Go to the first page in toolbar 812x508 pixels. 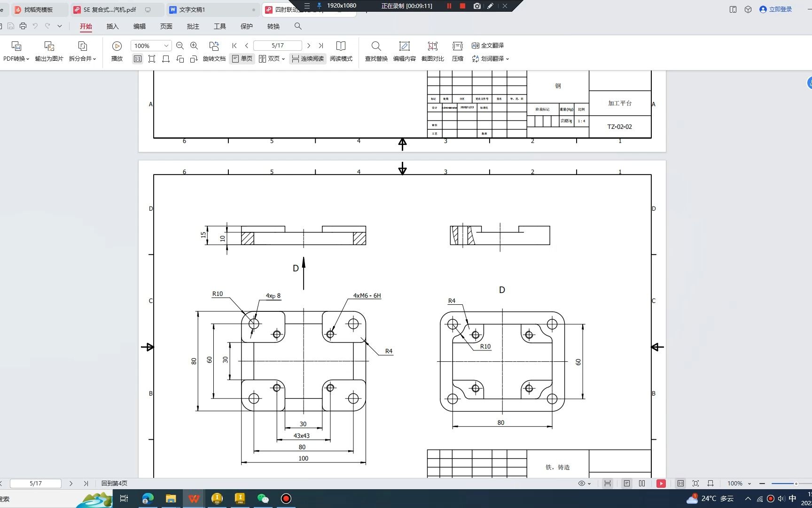(234, 46)
